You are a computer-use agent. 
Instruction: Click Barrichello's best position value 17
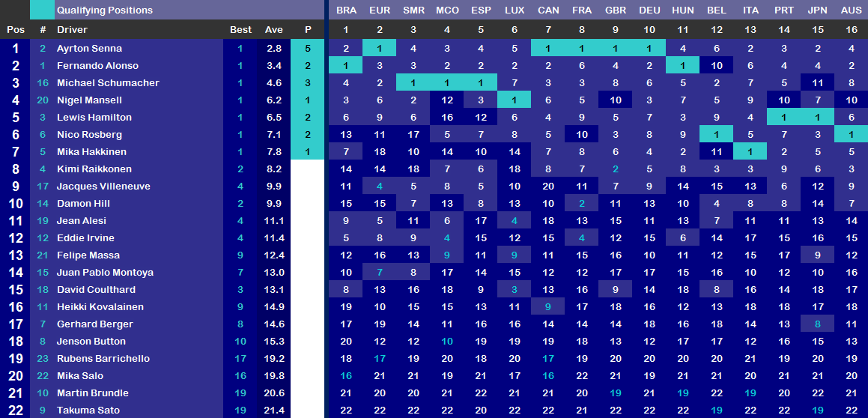[240, 358]
